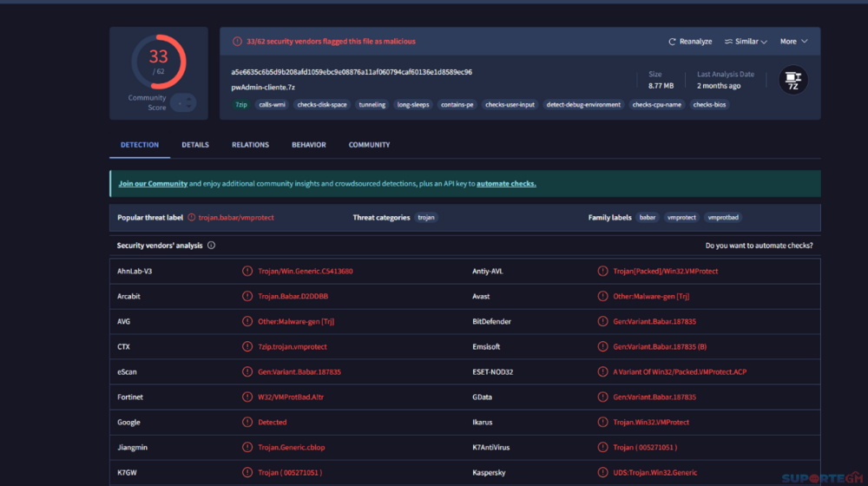Click the 7Z file type icon
This screenshot has width=868, height=486.
(792, 81)
